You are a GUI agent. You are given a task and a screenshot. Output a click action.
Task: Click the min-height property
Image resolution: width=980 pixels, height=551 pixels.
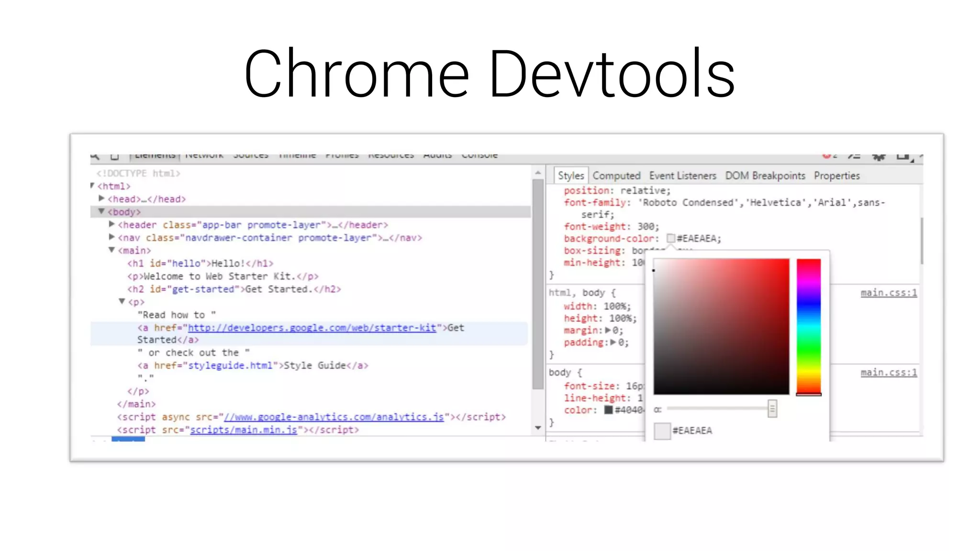pos(592,263)
